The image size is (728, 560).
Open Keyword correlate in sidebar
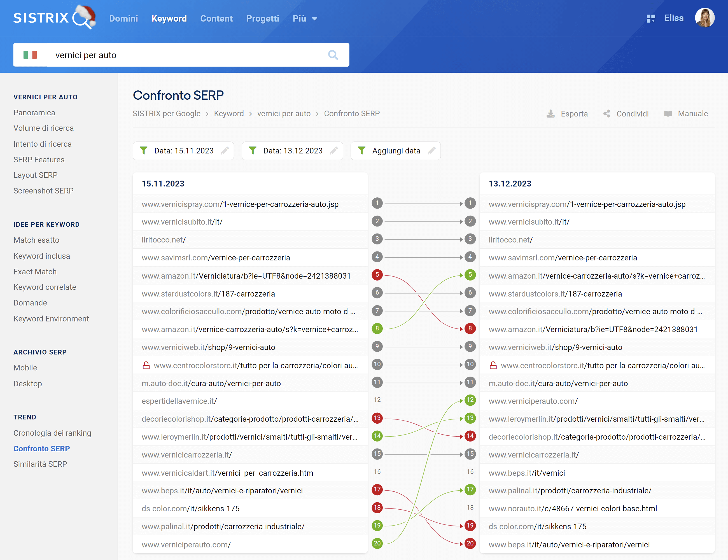(x=45, y=287)
